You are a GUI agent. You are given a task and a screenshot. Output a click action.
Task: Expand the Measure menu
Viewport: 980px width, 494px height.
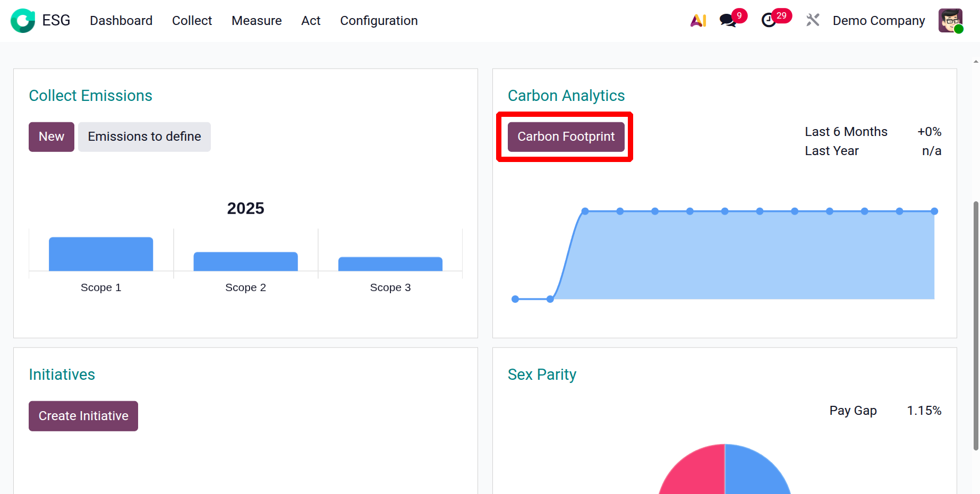(x=257, y=21)
